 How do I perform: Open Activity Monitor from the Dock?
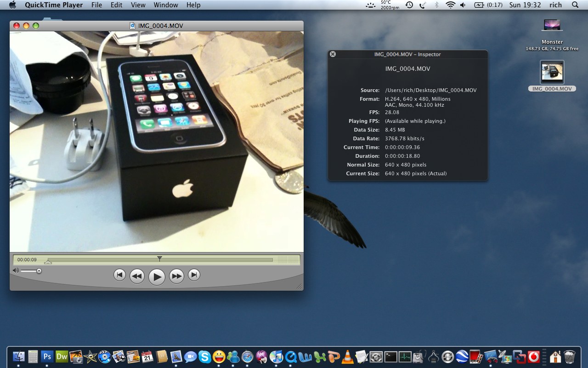point(405,356)
